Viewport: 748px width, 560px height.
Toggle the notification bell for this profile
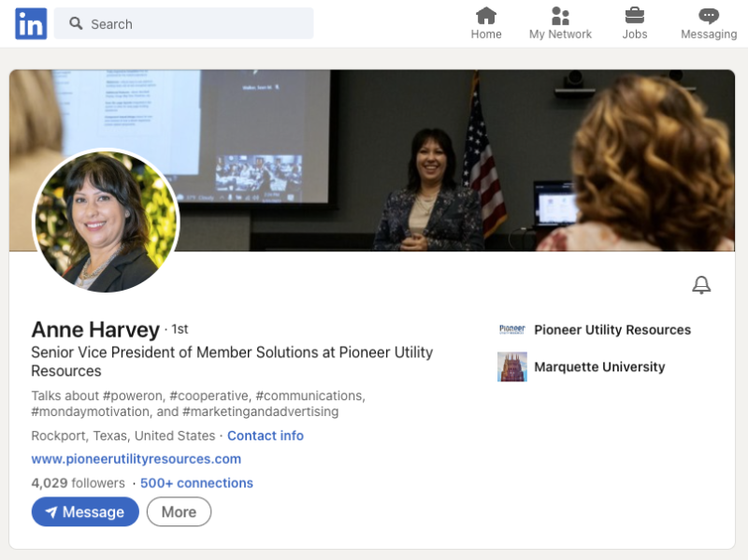[x=701, y=285]
